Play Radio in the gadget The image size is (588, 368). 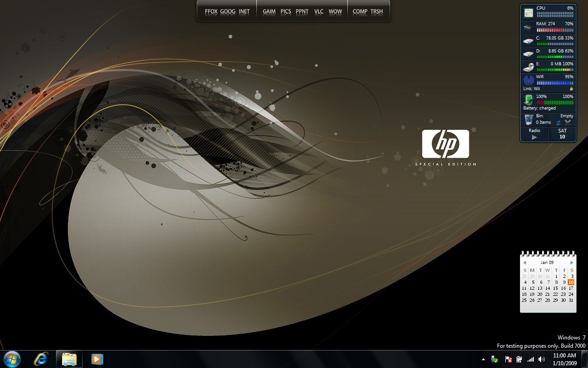coord(534,137)
